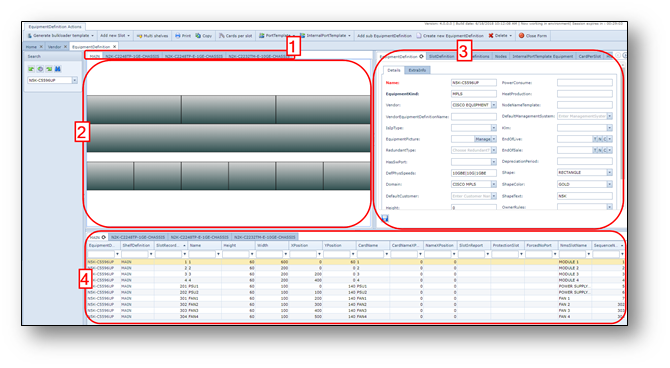Open the DefaultCustomer dropdown
Screen dimensions: 670x368
494,196
